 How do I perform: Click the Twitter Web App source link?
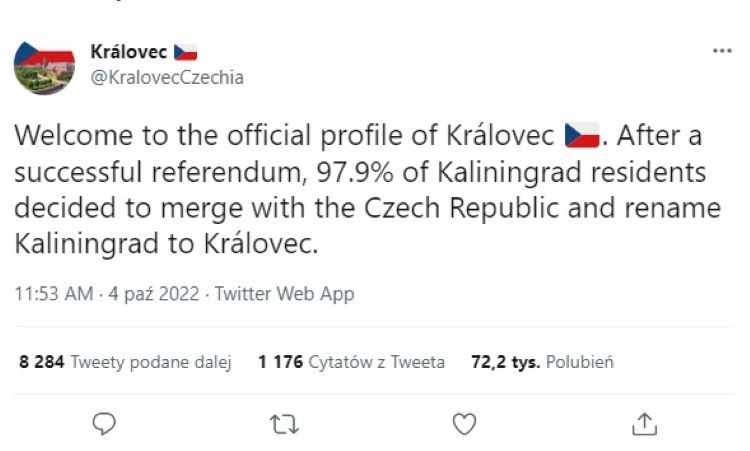point(285,295)
